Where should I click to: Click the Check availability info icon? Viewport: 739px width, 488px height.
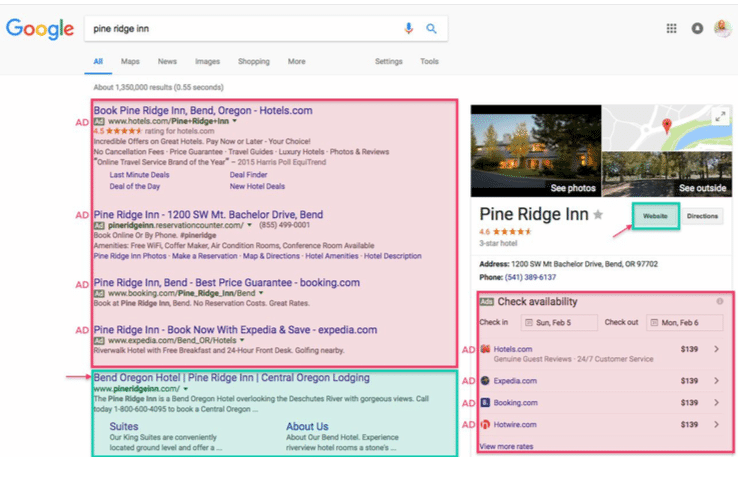click(720, 301)
